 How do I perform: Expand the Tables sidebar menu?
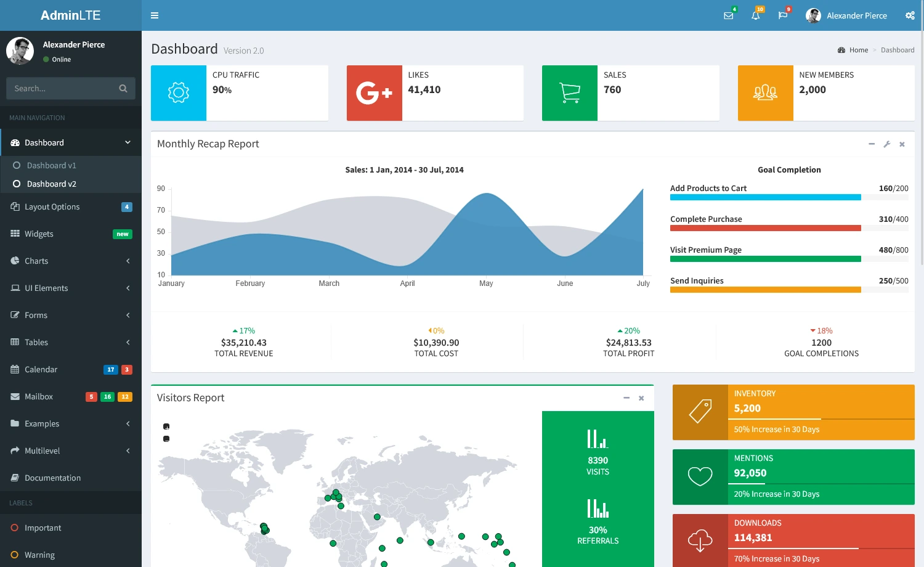[x=36, y=342]
